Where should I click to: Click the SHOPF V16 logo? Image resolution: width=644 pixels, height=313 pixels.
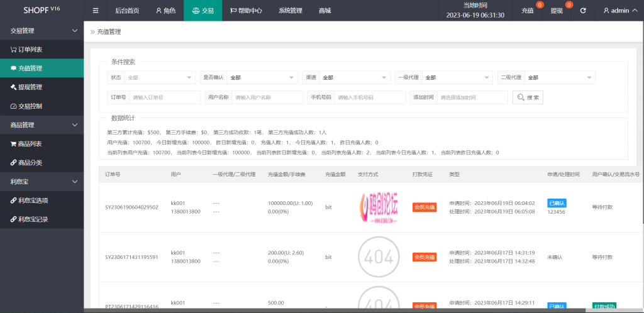[42, 10]
